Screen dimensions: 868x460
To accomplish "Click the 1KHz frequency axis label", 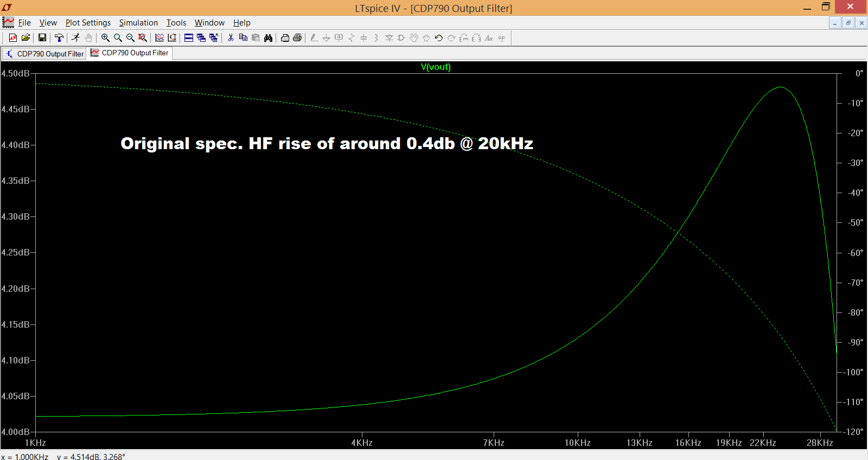I will 36,443.
